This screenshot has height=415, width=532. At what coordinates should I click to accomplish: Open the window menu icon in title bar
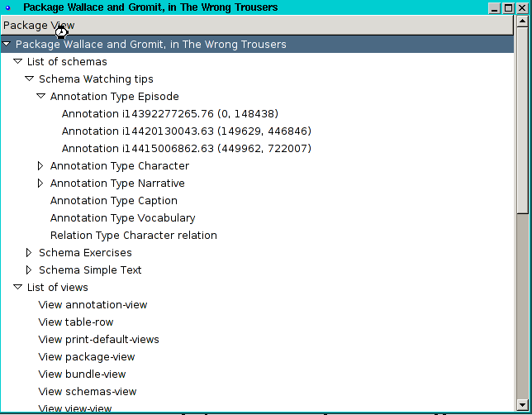[x=8, y=7]
